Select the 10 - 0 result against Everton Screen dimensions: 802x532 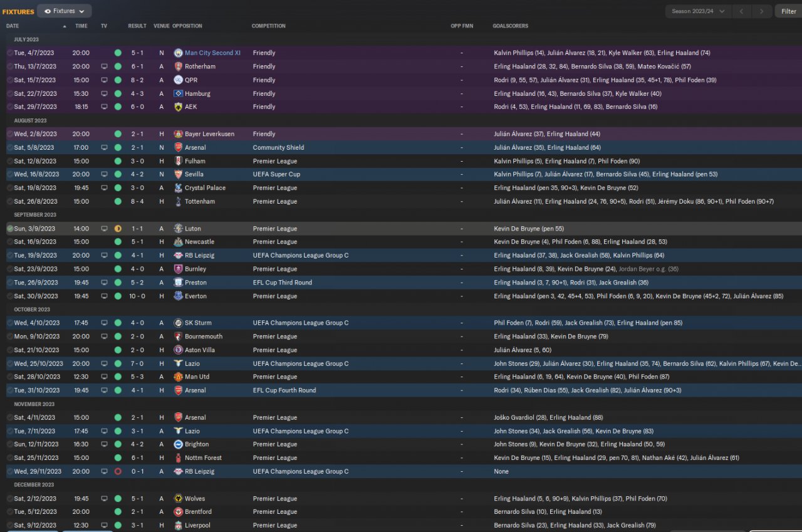[137, 296]
